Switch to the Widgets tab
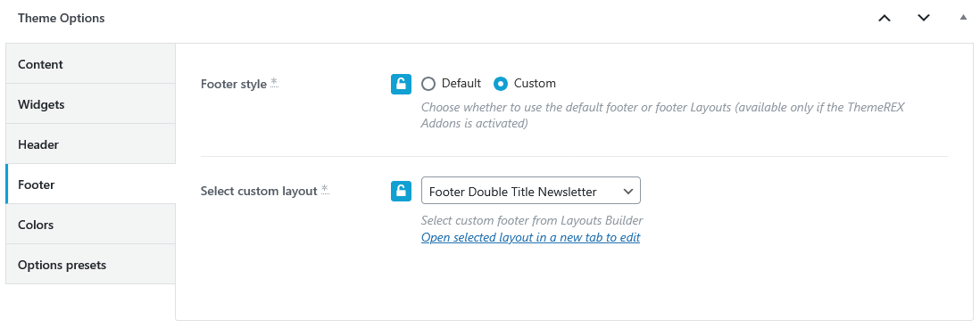980x328 pixels. click(x=91, y=104)
